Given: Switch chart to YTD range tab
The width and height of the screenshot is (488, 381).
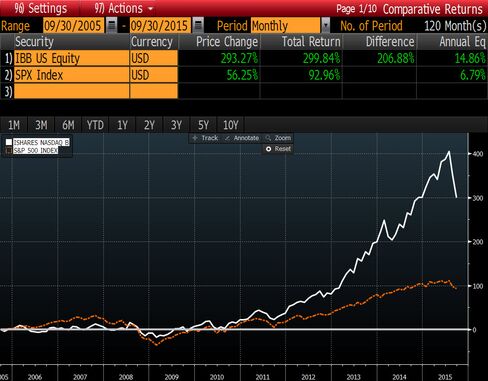Looking at the screenshot, I should click(x=95, y=125).
